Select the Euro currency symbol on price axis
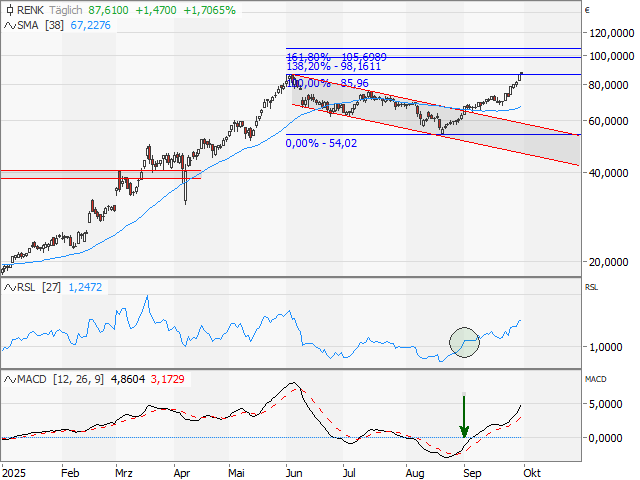Viewport: 640px width, 480px height. pyautogui.click(x=588, y=9)
